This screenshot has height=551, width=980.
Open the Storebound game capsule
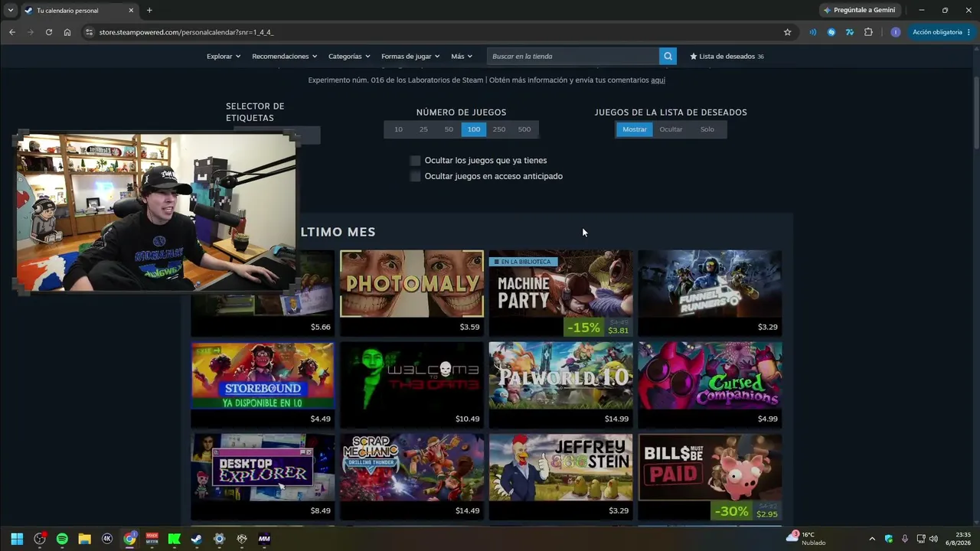[x=263, y=385]
